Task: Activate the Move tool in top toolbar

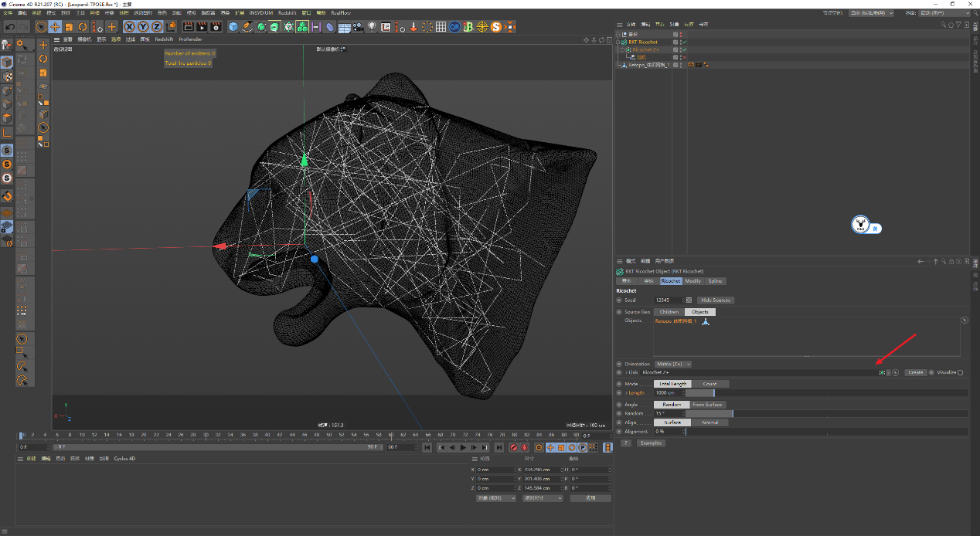Action: click(55, 27)
